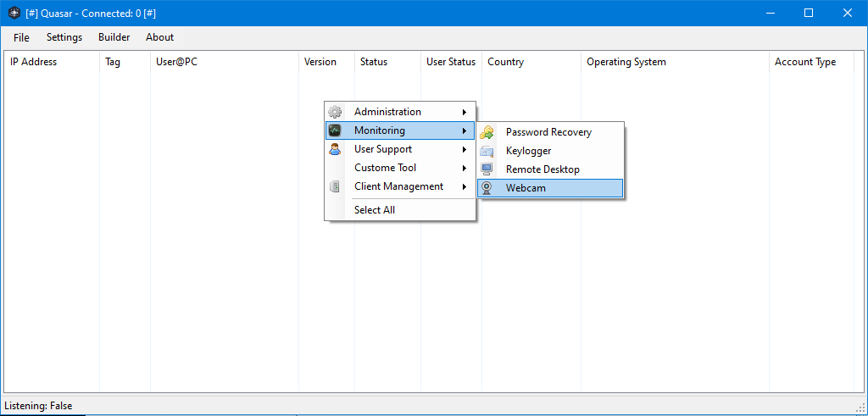Expand the User Support submenu arrow
Image resolution: width=868 pixels, height=416 pixels.
pos(464,149)
